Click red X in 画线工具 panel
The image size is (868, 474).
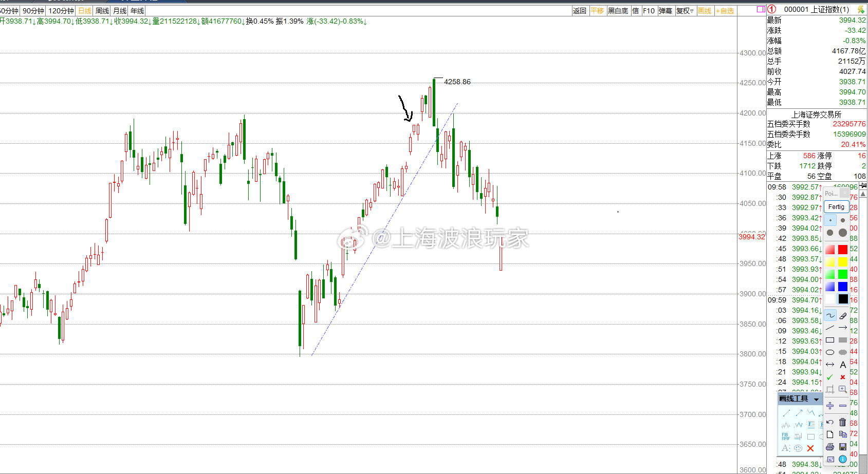click(x=810, y=448)
